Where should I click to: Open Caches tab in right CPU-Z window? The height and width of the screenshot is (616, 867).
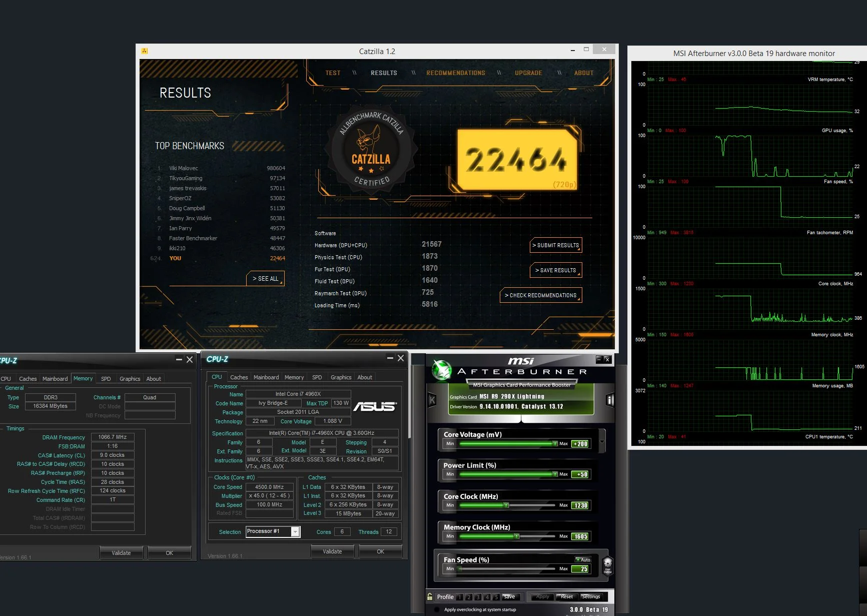point(239,377)
